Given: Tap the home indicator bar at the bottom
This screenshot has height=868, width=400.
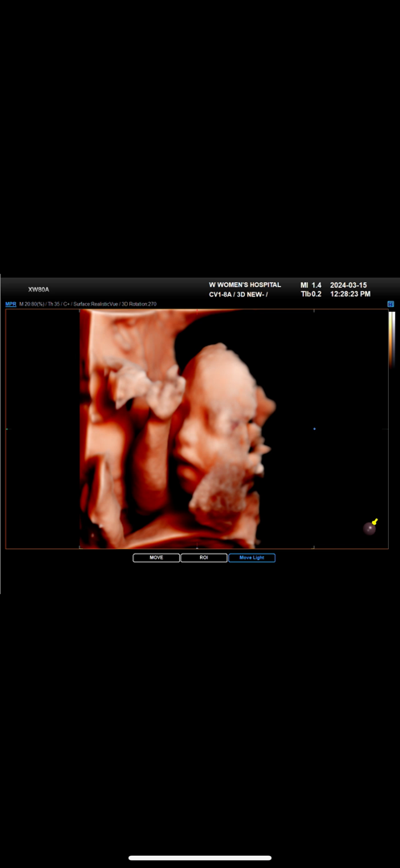Looking at the screenshot, I should (x=200, y=858).
